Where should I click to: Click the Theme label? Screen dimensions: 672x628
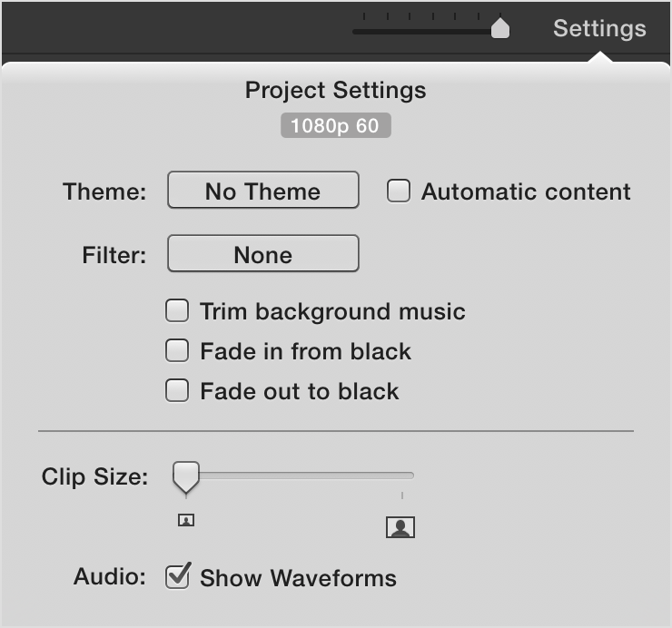[x=104, y=191]
